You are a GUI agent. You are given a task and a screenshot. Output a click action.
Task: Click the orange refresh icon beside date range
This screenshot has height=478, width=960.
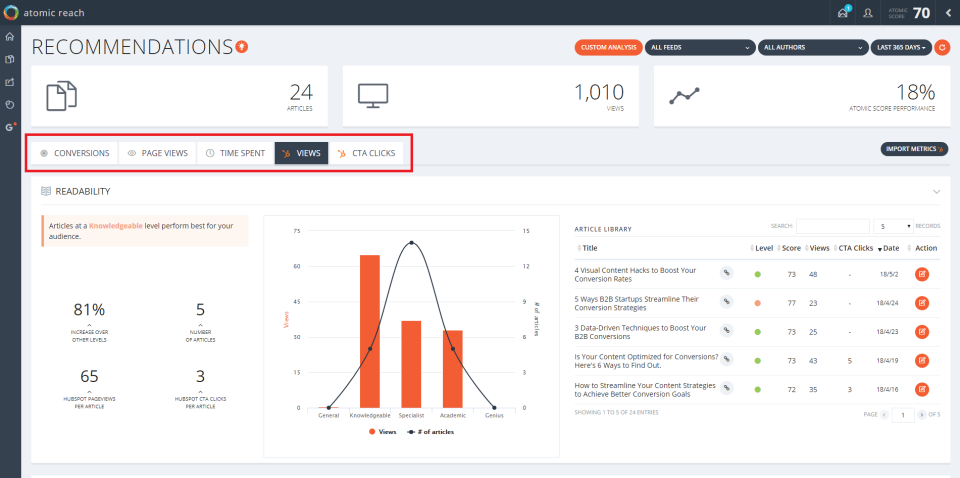click(942, 48)
